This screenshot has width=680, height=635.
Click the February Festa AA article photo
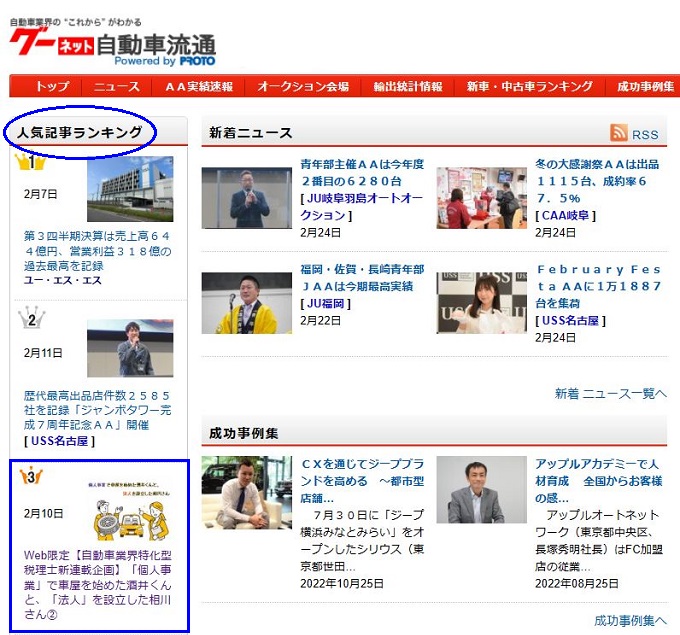[481, 302]
